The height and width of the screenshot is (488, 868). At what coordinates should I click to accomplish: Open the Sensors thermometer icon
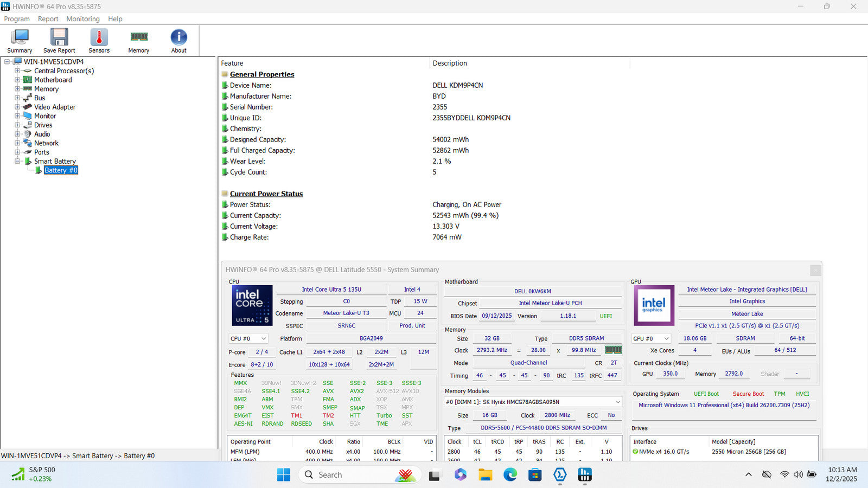[99, 38]
